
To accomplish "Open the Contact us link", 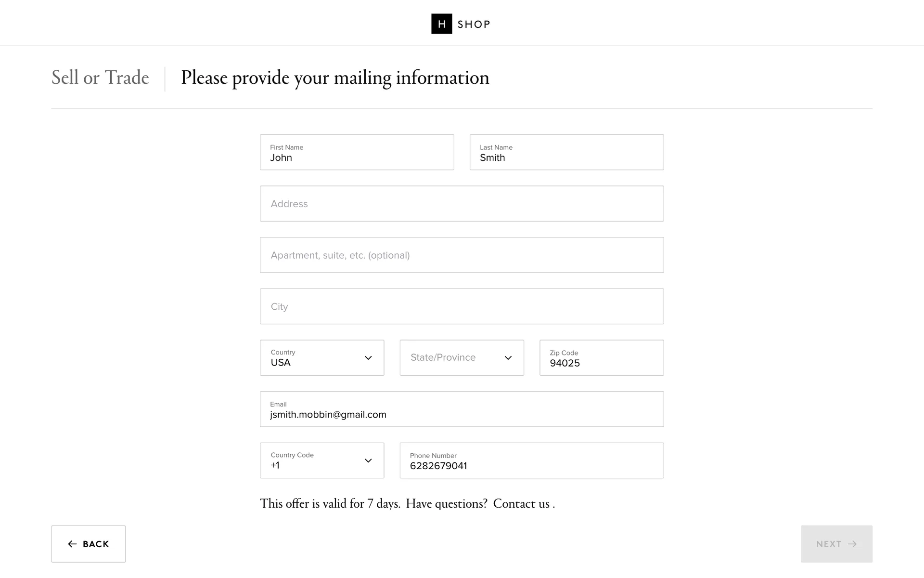I will pos(521,504).
